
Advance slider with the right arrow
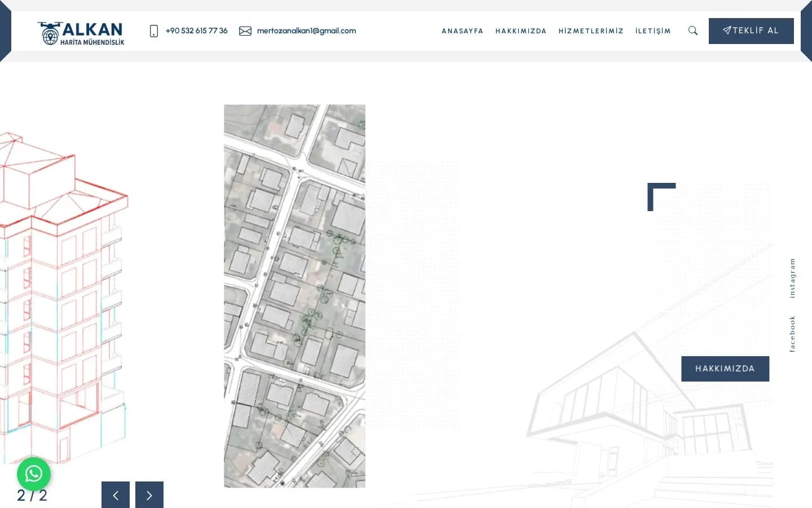click(149, 495)
